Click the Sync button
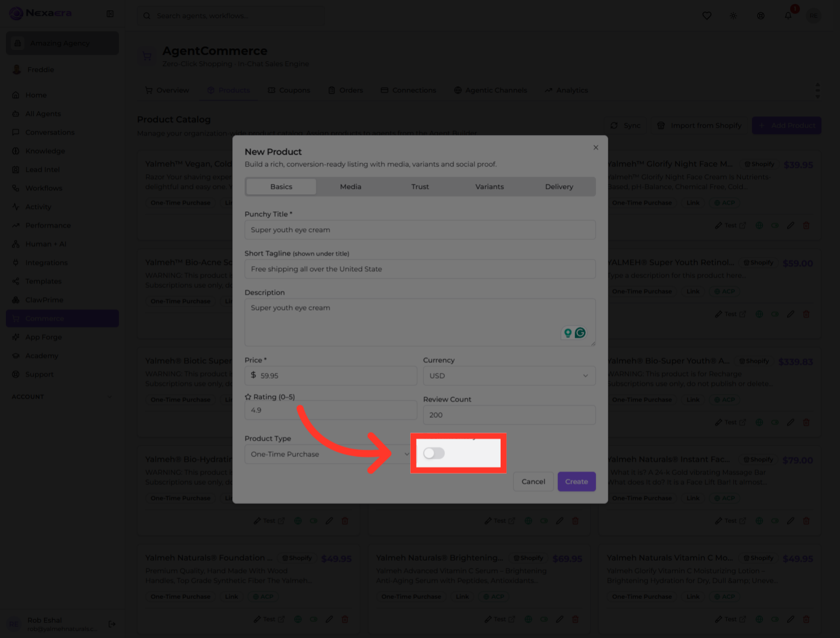Screen dimensions: 840x638 point(625,125)
